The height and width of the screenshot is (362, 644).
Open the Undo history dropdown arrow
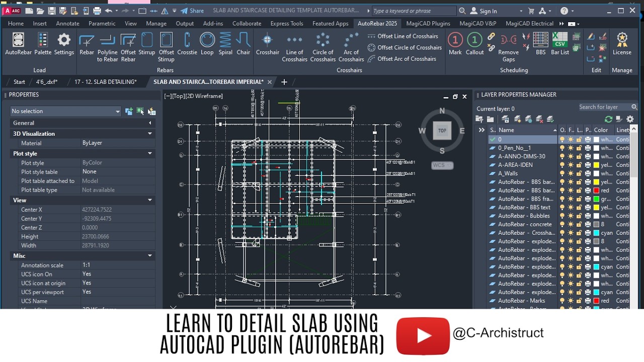point(117,11)
